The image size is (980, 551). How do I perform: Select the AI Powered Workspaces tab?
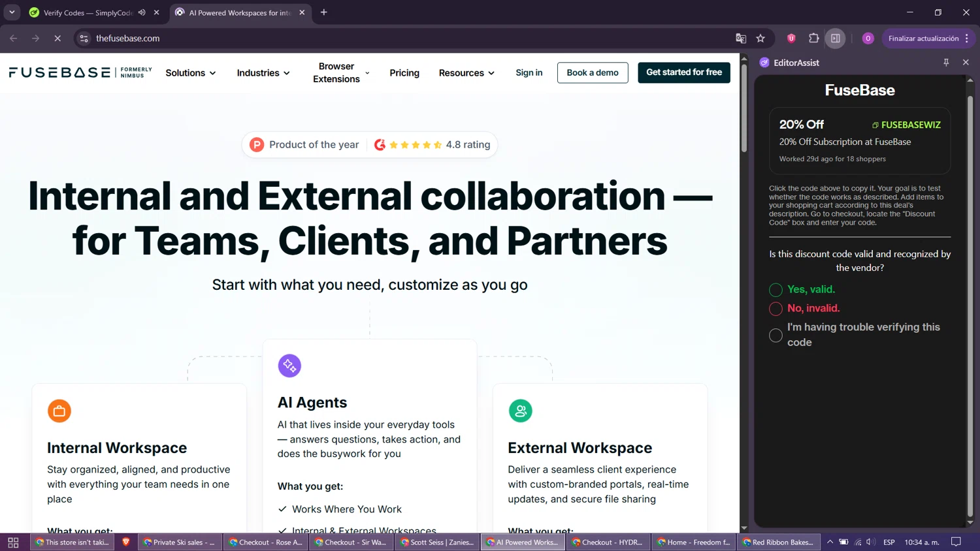coord(239,12)
